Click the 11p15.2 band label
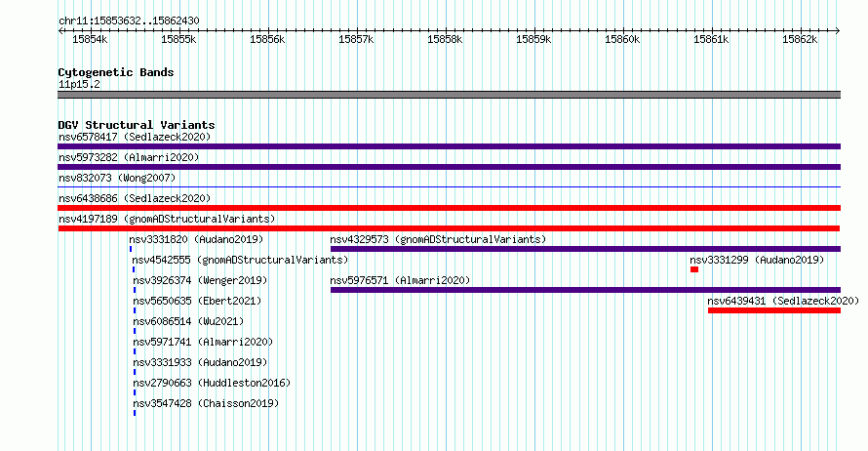 click(79, 84)
